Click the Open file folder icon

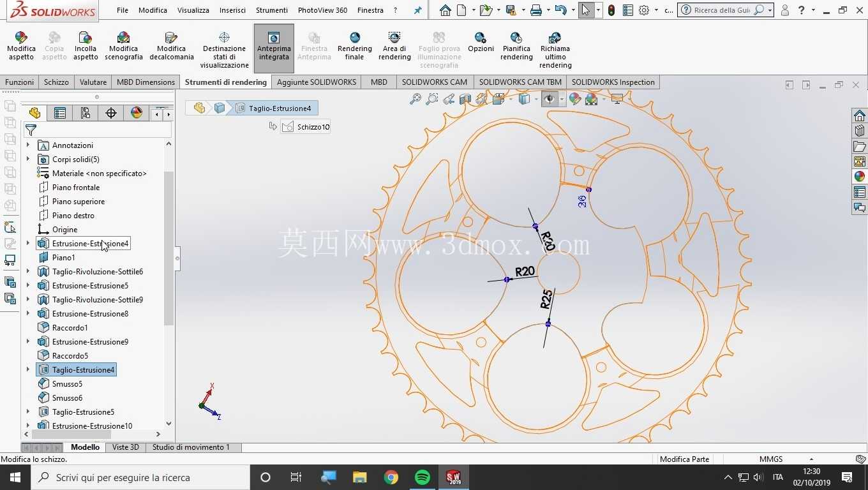coord(486,10)
